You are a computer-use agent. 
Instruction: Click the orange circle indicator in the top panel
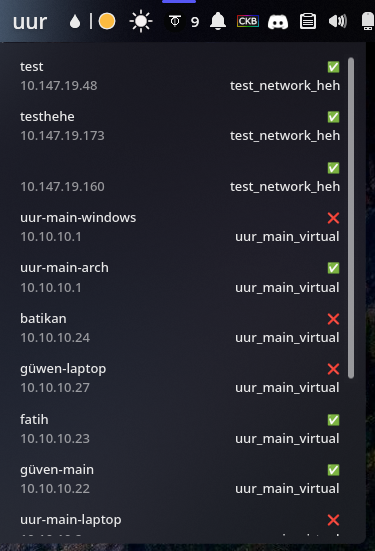click(107, 21)
